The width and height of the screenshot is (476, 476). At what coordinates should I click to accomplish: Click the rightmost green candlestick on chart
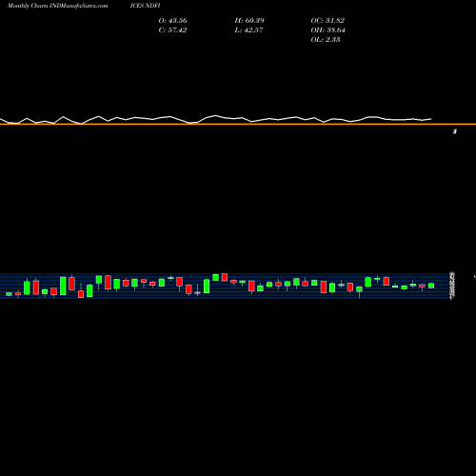coord(431,286)
